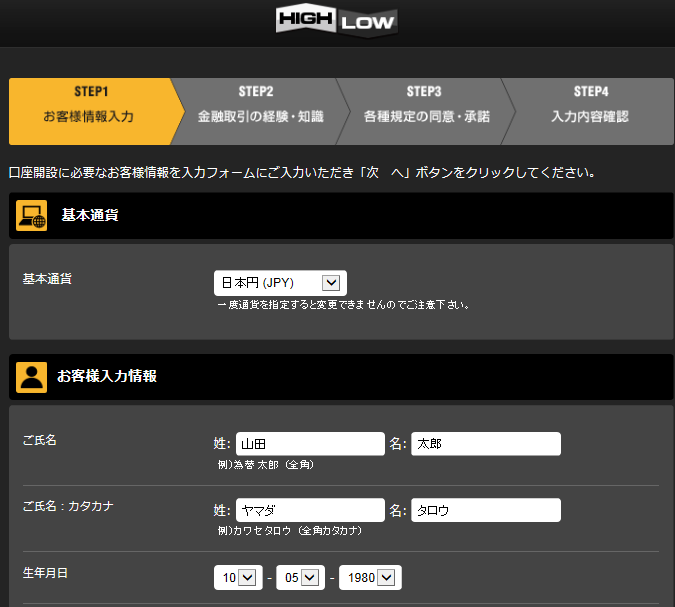
Task: Click the katakana 名 field containing タロウ
Action: point(485,510)
